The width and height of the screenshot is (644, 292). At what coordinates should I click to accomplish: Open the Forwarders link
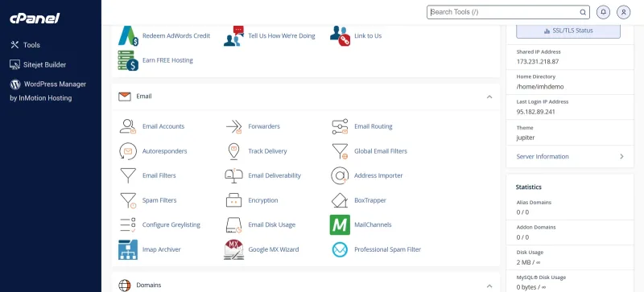[x=264, y=126]
